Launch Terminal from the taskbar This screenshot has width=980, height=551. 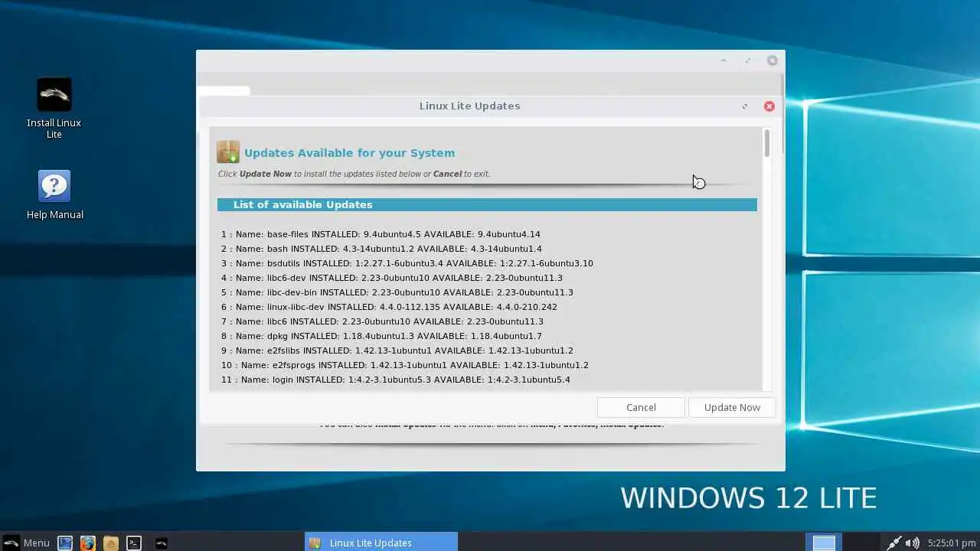point(134,543)
